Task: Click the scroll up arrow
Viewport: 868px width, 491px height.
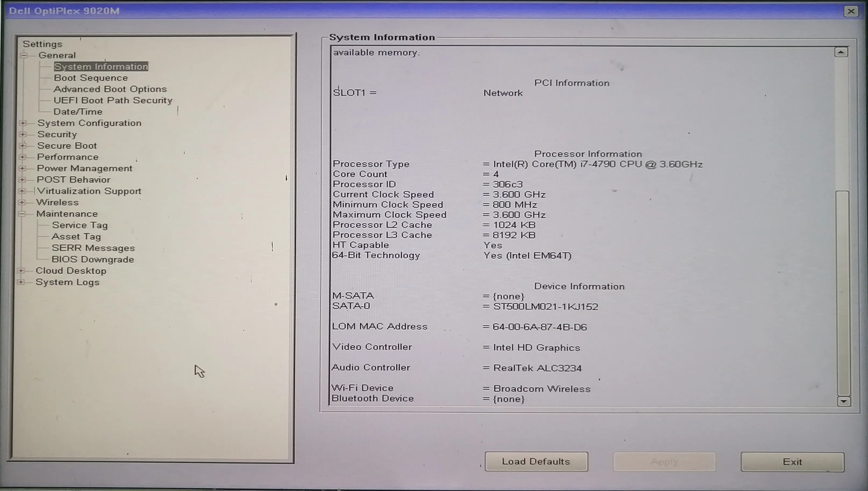Action: pyautogui.click(x=841, y=52)
